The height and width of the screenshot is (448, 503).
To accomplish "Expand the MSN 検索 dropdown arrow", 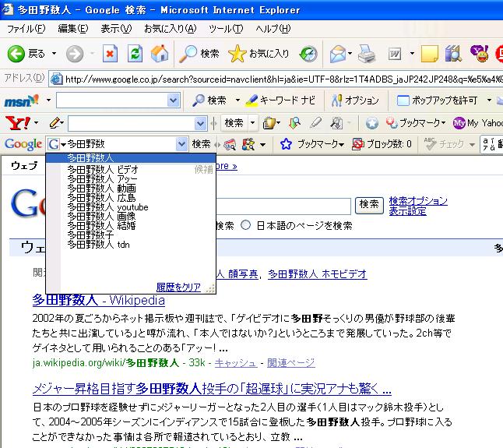I will coord(237,101).
